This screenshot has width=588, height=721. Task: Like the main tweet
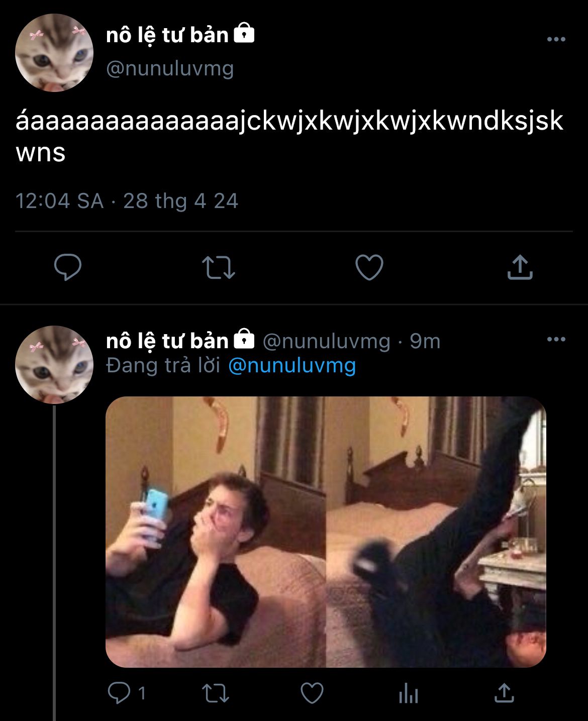369,267
